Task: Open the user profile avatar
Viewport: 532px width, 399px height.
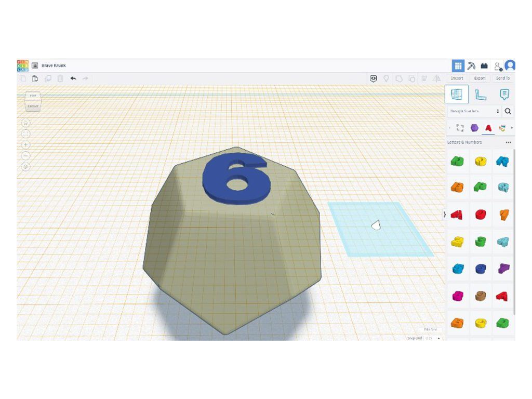Action: click(x=510, y=65)
